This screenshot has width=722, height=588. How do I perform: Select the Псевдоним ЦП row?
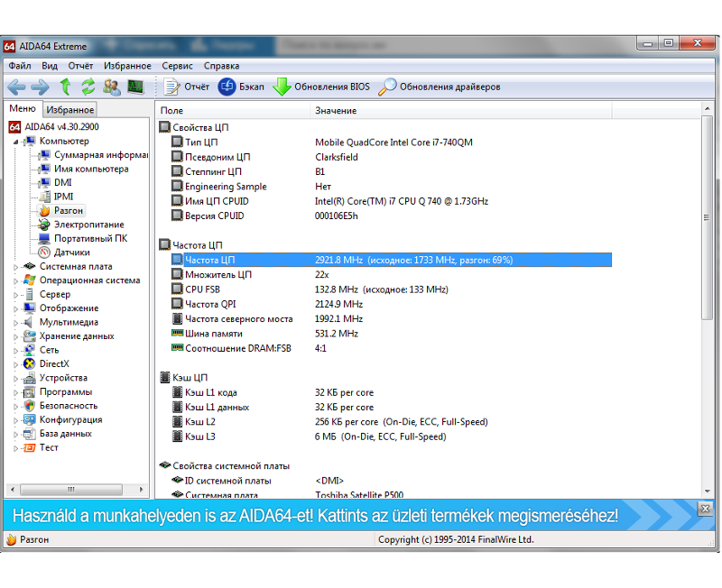click(391, 157)
